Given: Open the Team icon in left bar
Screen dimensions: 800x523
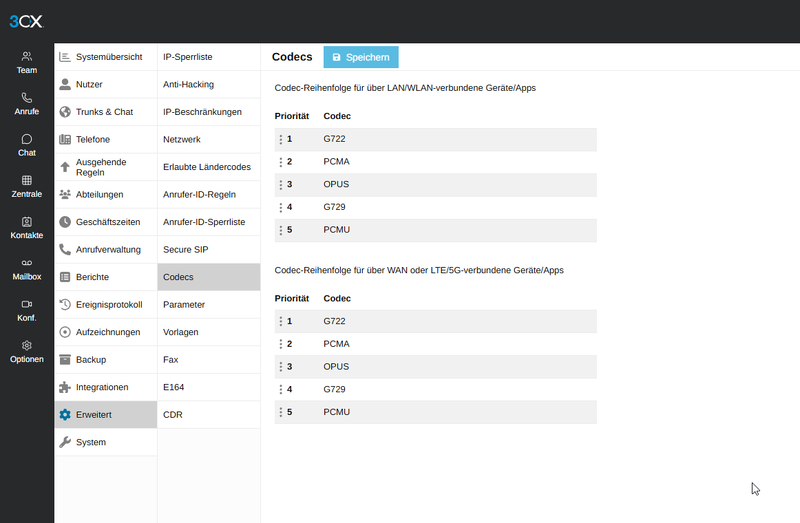Looking at the screenshot, I should pos(27,56).
